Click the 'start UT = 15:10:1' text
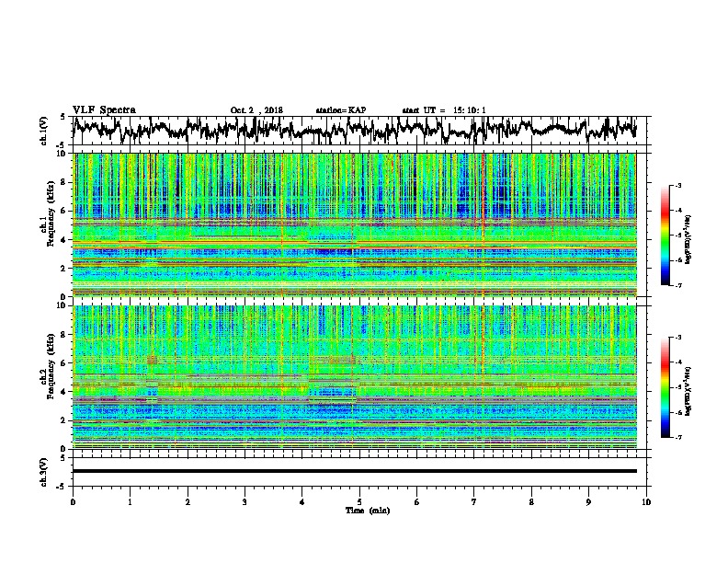Image resolution: width=728 pixels, height=563 pixels. (x=444, y=110)
